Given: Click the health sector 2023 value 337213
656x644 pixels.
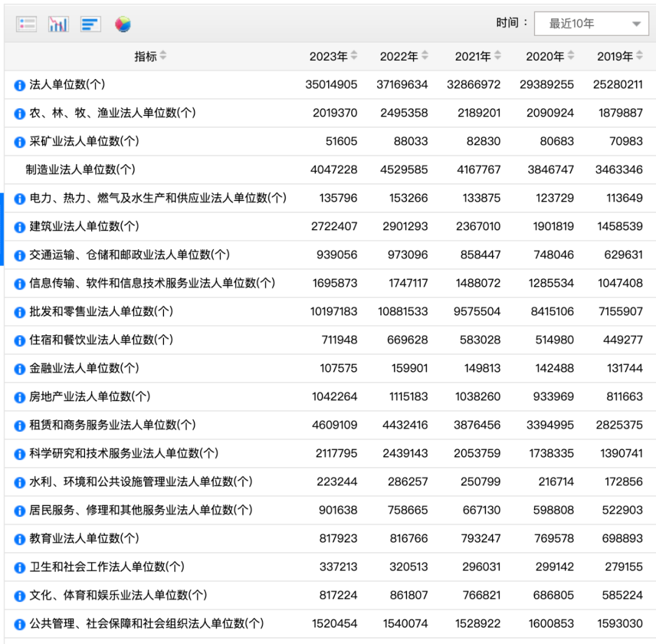Looking at the screenshot, I should click(338, 567).
